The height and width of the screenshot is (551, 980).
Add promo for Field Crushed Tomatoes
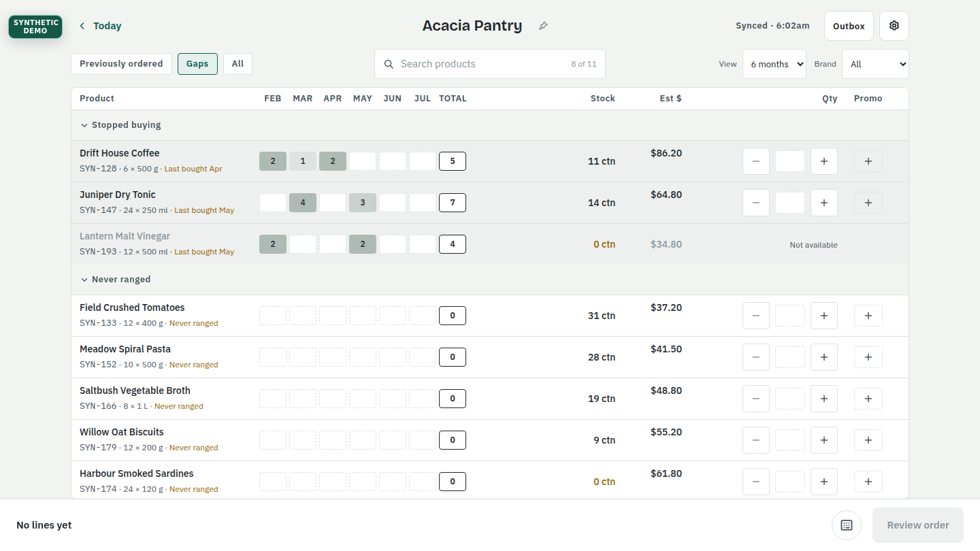pyautogui.click(x=868, y=316)
